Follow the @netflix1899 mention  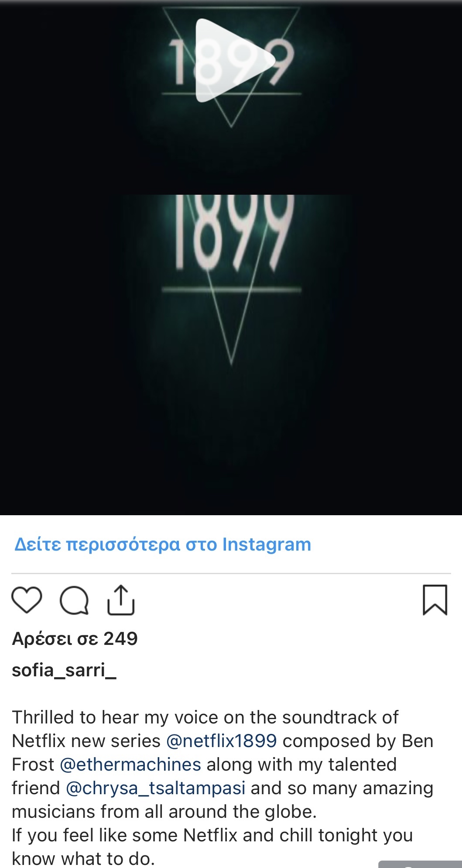point(222,741)
